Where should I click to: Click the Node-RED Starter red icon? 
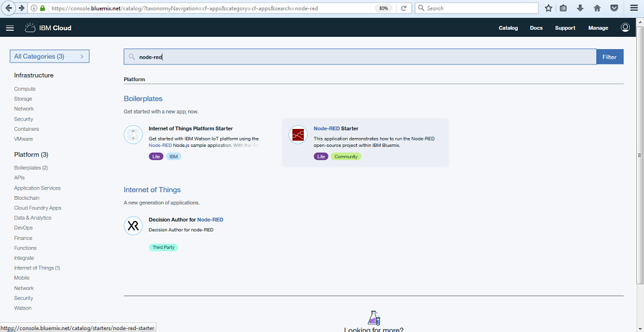pyautogui.click(x=298, y=135)
